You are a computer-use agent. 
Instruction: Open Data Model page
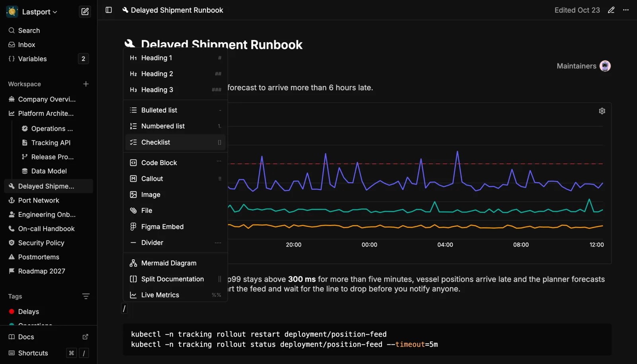tap(55, 171)
